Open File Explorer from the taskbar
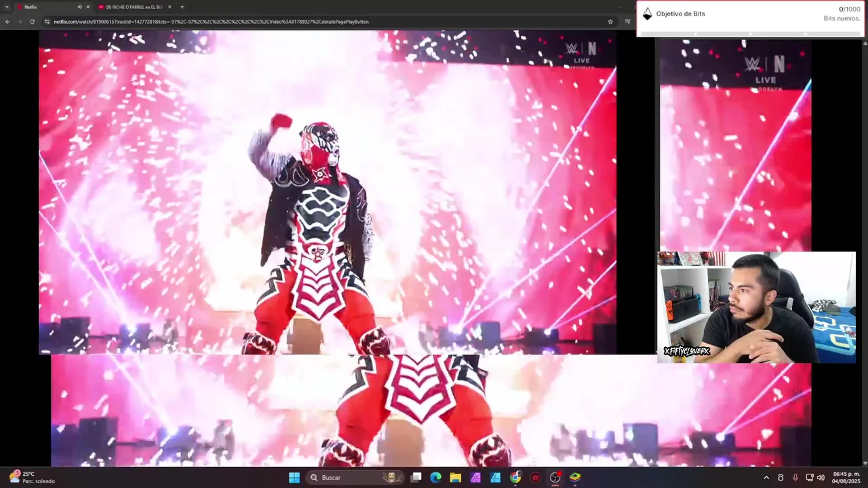Screen dimensions: 868x488 pos(456,478)
